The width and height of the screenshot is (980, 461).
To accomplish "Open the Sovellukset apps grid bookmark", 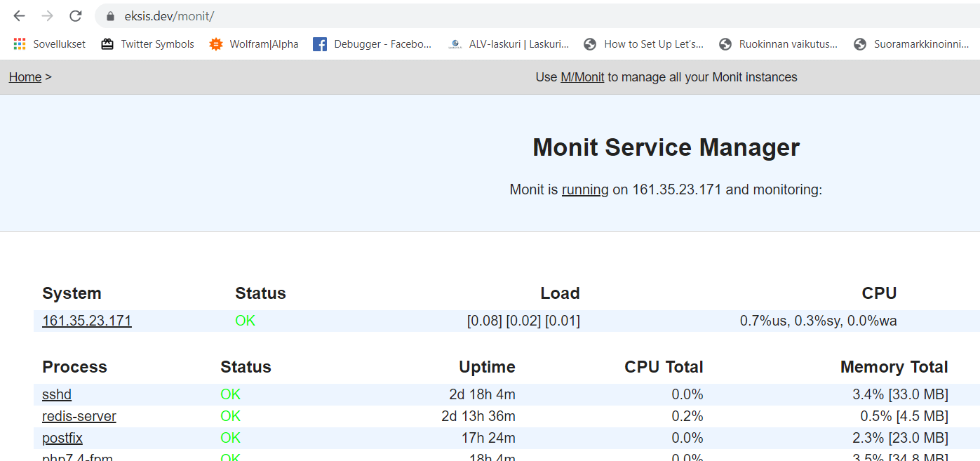I will tap(49, 44).
